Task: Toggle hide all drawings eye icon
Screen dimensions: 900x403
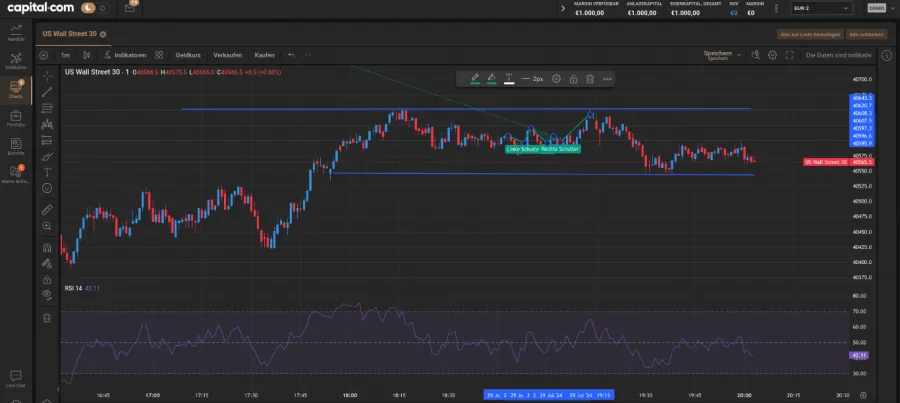Action: [x=47, y=295]
